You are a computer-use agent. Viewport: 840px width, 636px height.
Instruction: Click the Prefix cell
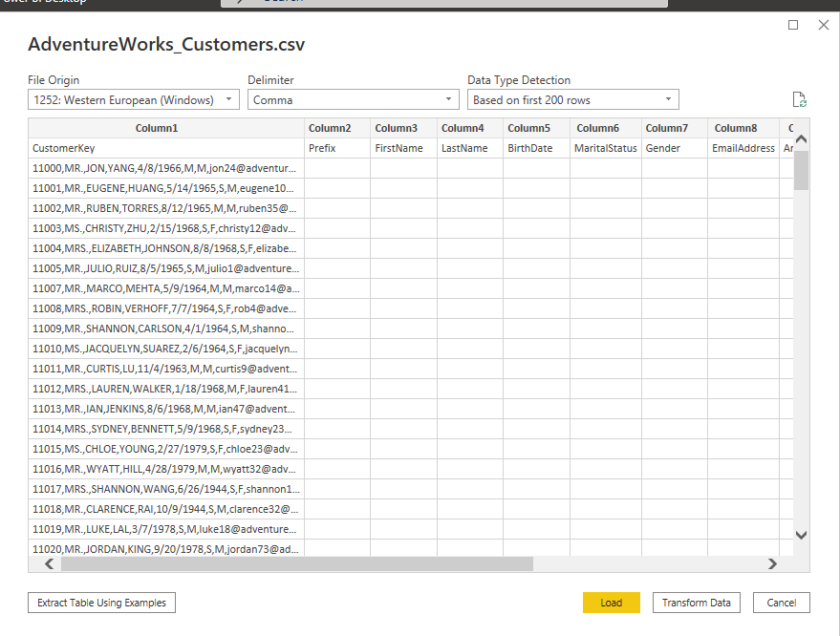[337, 148]
